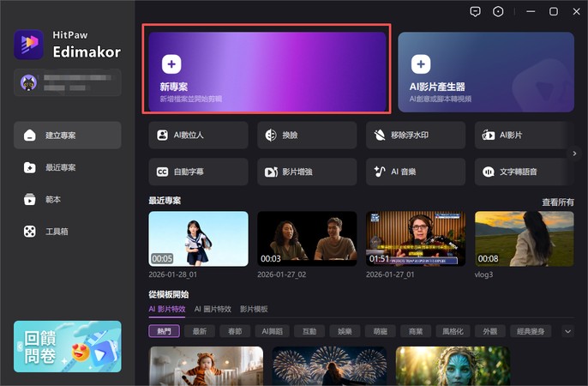Click the 查看所有 link

point(558,202)
